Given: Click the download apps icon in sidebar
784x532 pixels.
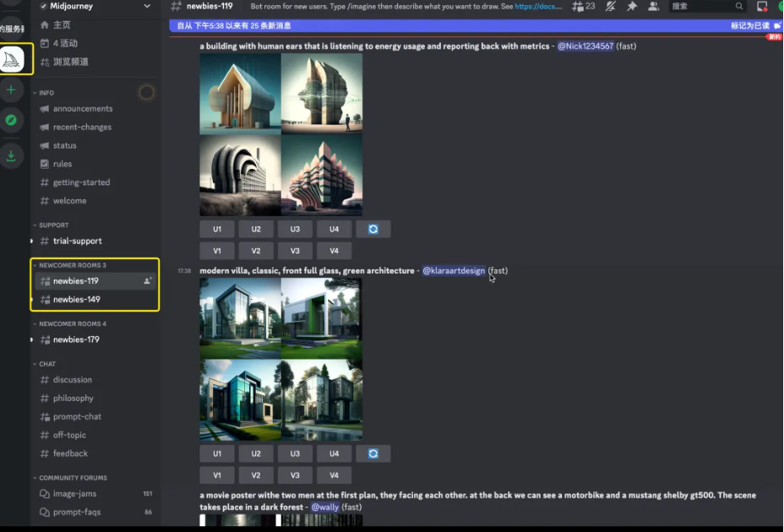Looking at the screenshot, I should pyautogui.click(x=11, y=155).
